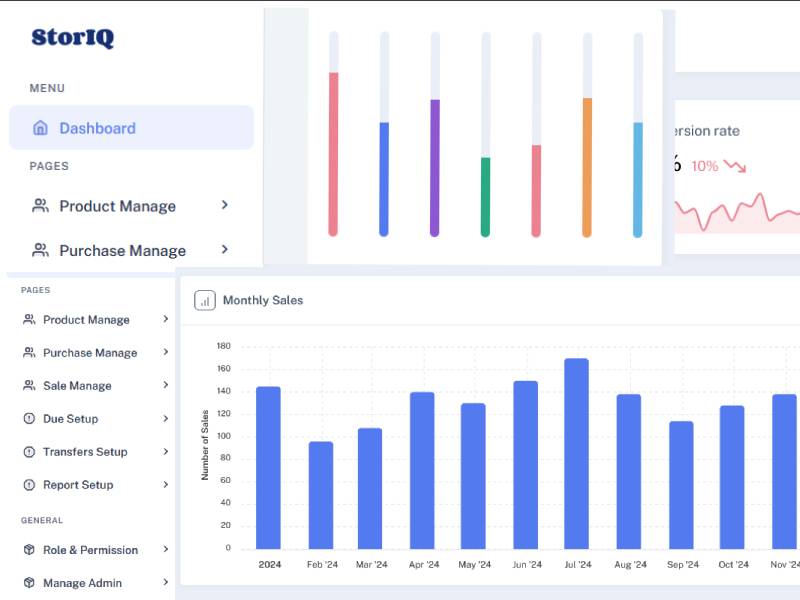Screen dimensions: 800x600
Task: Click the Dashboard home icon
Action: pyautogui.click(x=40, y=128)
